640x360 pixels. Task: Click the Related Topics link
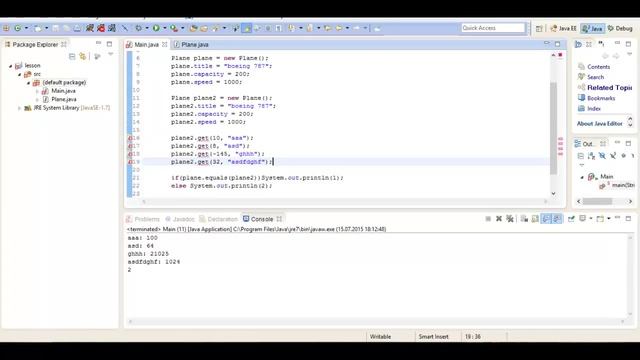point(609,87)
